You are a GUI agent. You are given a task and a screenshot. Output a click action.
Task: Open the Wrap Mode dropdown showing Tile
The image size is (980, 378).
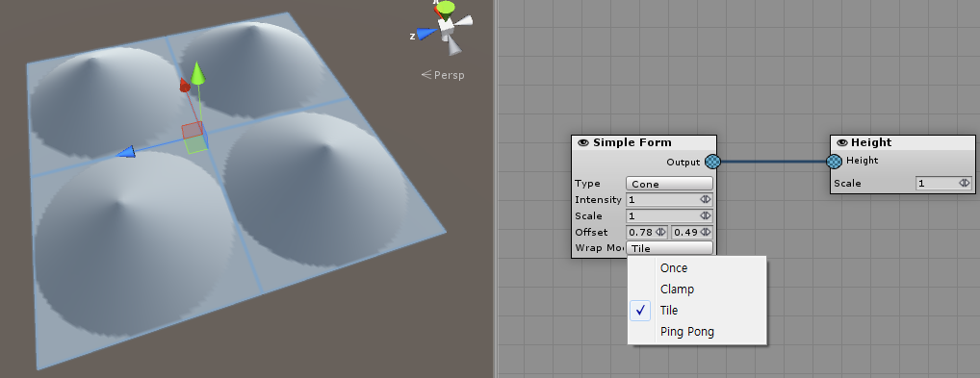coord(669,248)
